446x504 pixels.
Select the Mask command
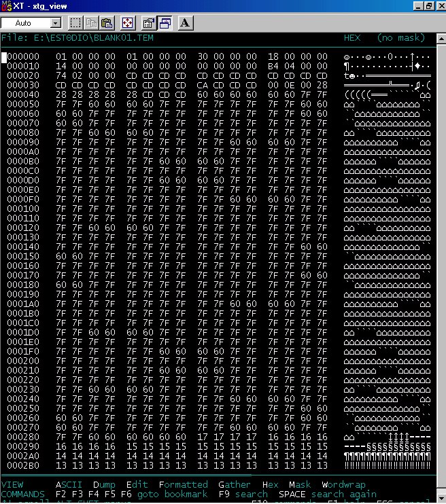pos(300,484)
